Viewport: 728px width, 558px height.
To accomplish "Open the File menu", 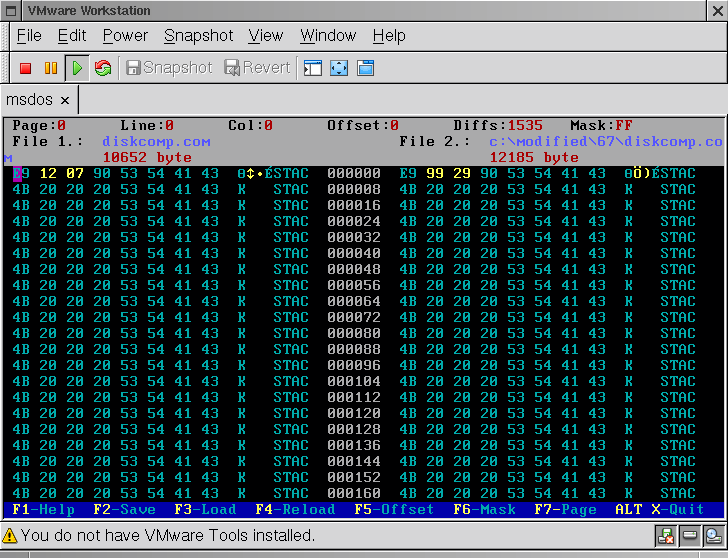I will [29, 36].
